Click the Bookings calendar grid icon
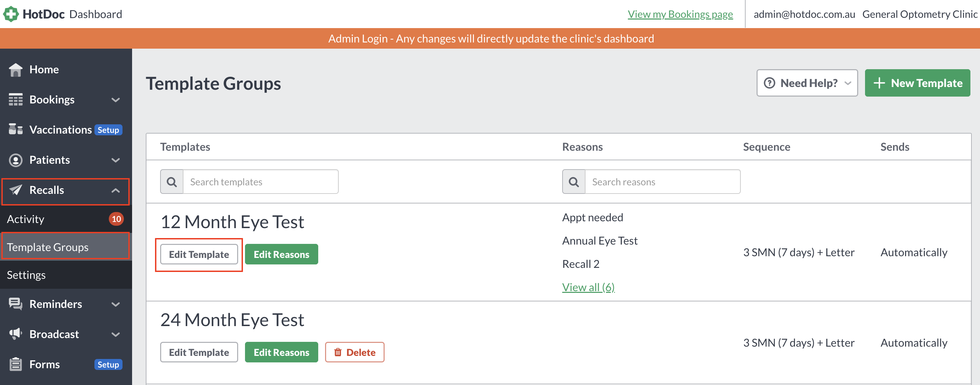980x385 pixels. [16, 100]
